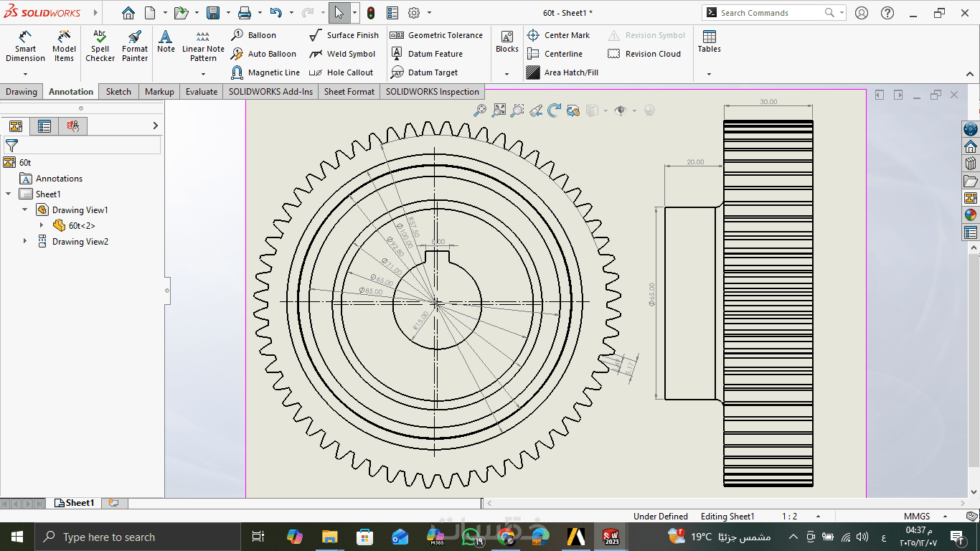Switch to the PropertyManager tab in left panel

(x=44, y=126)
